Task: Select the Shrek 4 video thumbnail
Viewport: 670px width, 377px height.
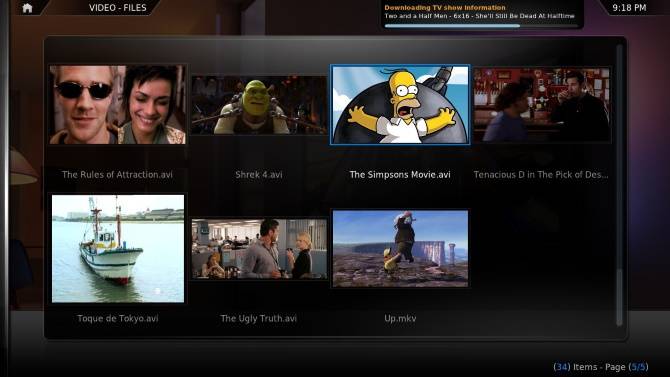Action: point(259,105)
